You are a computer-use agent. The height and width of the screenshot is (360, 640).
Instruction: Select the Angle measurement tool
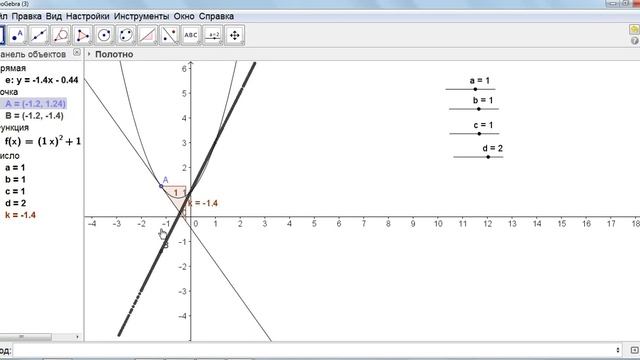[147, 35]
